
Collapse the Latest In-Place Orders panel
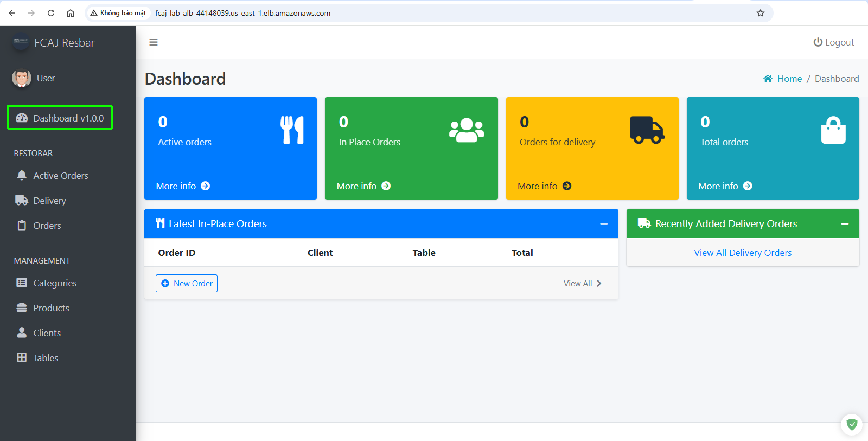pyautogui.click(x=604, y=224)
